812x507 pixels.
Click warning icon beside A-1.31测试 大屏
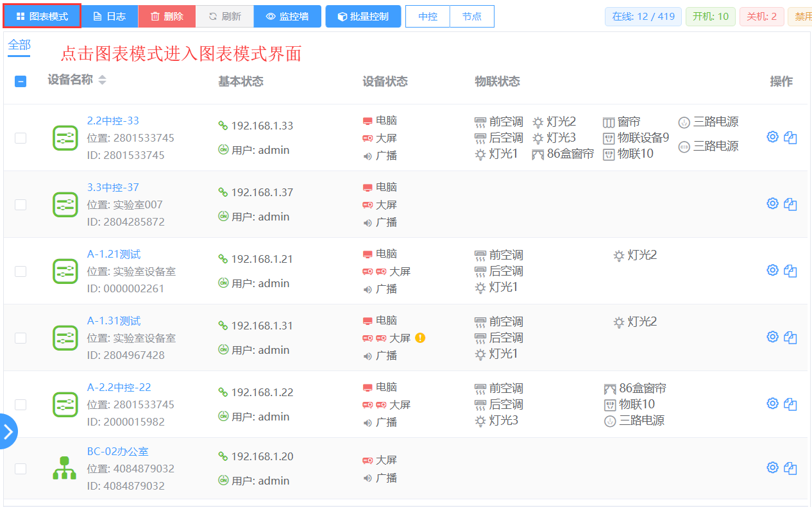point(420,338)
